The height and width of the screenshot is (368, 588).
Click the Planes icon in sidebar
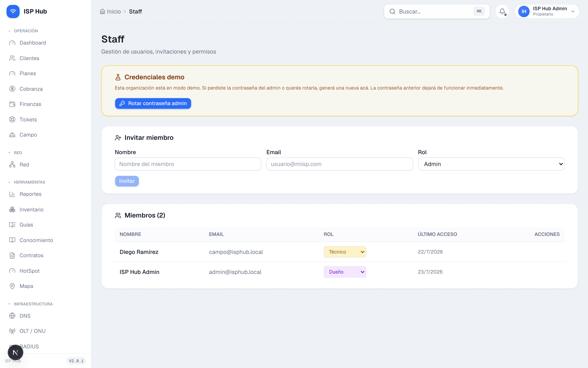coord(12,74)
